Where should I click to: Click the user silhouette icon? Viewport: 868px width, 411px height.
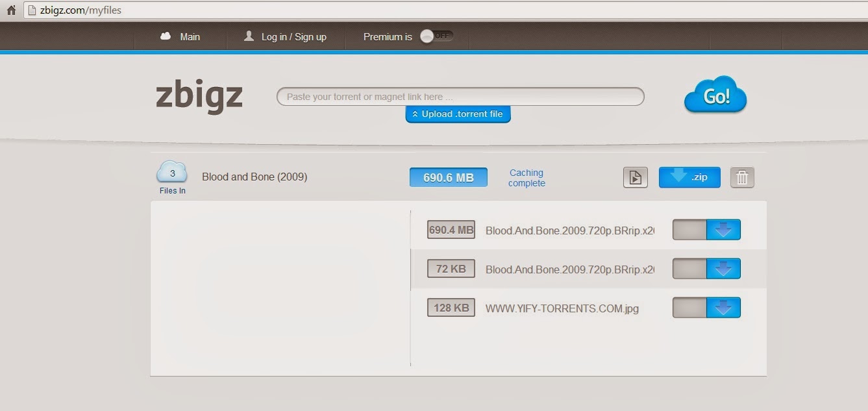tap(249, 36)
